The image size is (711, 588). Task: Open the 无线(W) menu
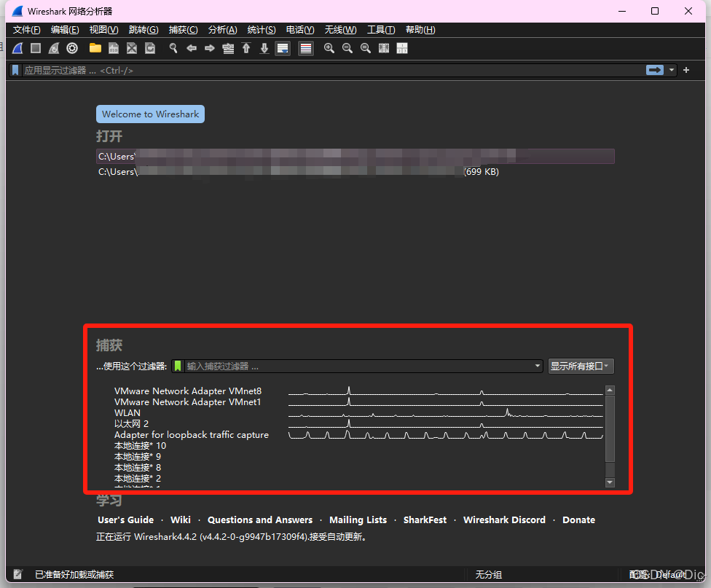coord(340,30)
